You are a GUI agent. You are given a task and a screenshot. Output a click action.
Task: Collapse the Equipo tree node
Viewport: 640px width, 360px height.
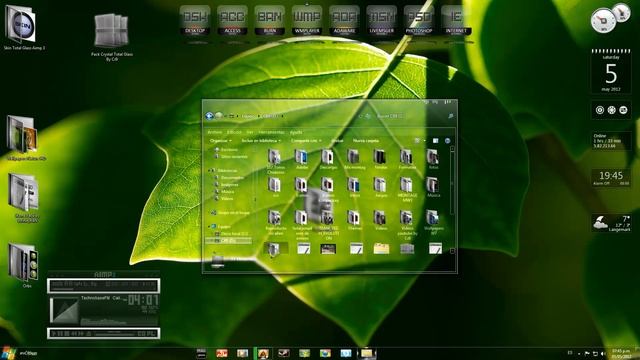(209, 227)
